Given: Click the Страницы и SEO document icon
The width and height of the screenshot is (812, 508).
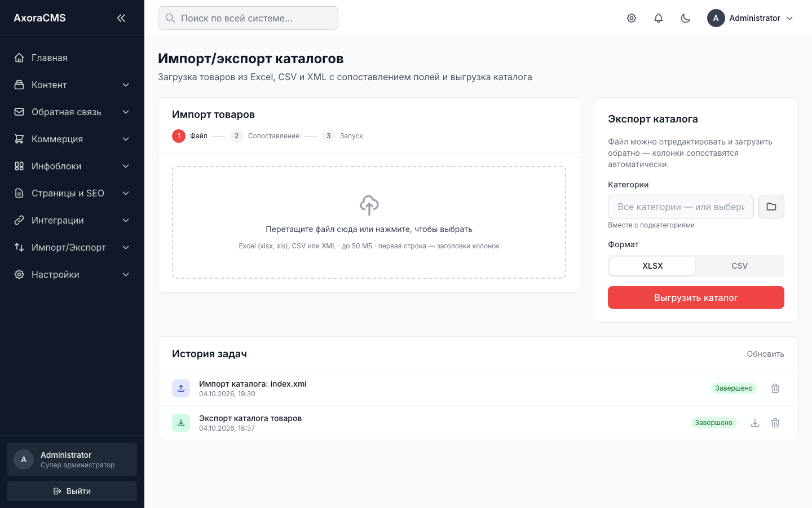Looking at the screenshot, I should tap(19, 193).
